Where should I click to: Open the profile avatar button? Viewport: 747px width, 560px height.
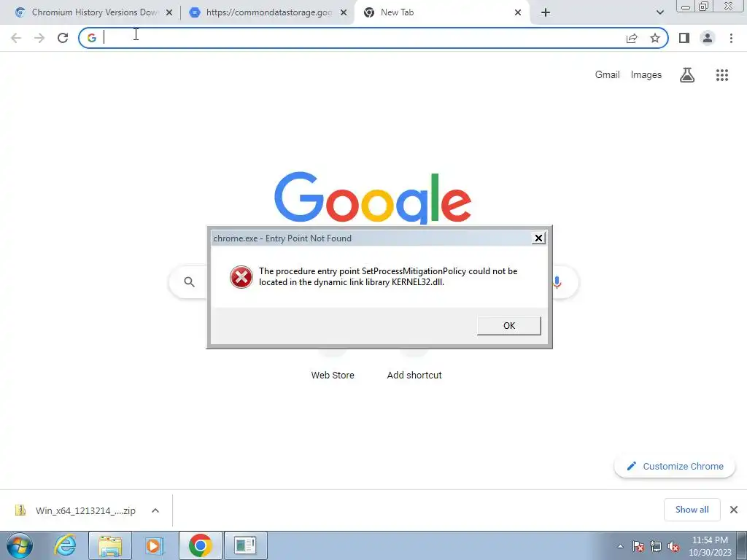[x=708, y=38]
